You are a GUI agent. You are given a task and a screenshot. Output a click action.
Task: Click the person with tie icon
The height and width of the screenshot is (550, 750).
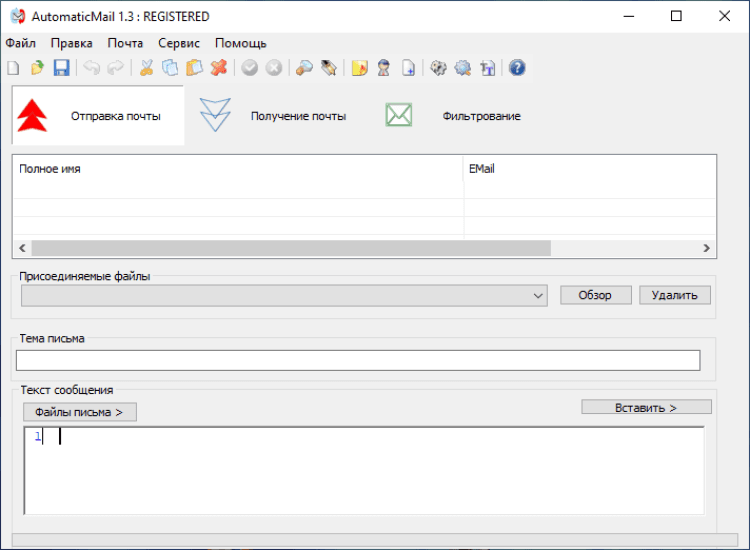(384, 68)
